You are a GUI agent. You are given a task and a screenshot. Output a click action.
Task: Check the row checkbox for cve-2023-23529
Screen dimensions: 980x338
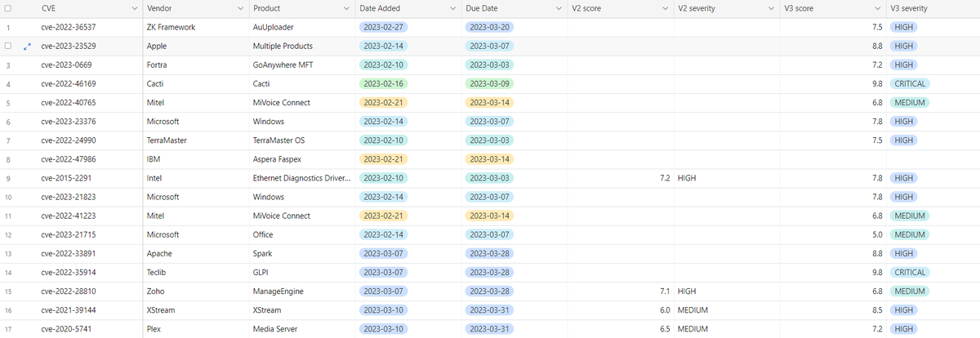(7, 46)
